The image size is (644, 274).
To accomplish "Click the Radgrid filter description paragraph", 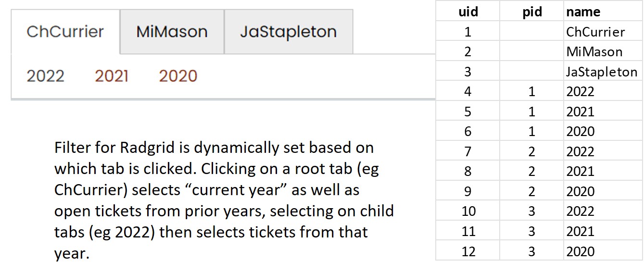I will [x=223, y=200].
